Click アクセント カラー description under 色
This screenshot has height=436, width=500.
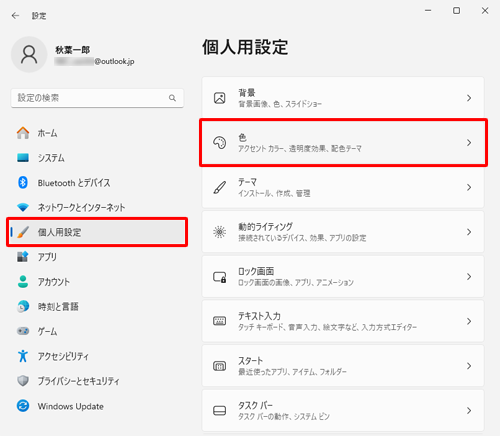point(300,149)
